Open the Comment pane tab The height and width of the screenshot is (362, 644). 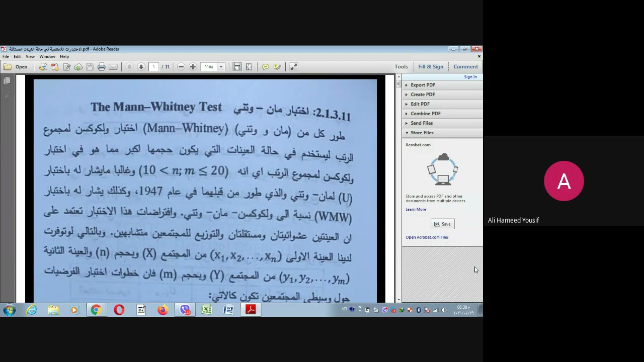tap(465, 67)
